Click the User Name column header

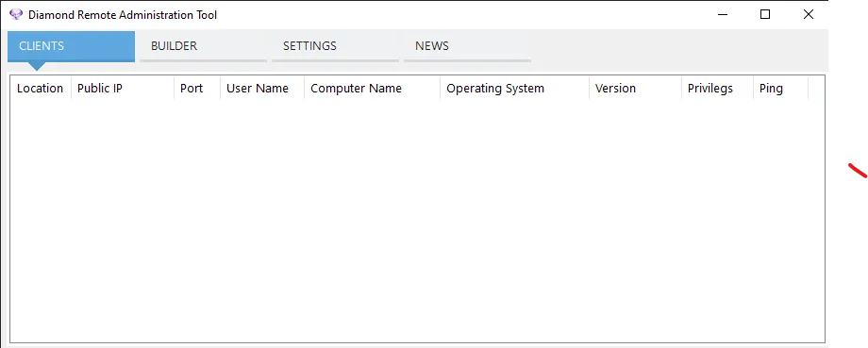262,89
